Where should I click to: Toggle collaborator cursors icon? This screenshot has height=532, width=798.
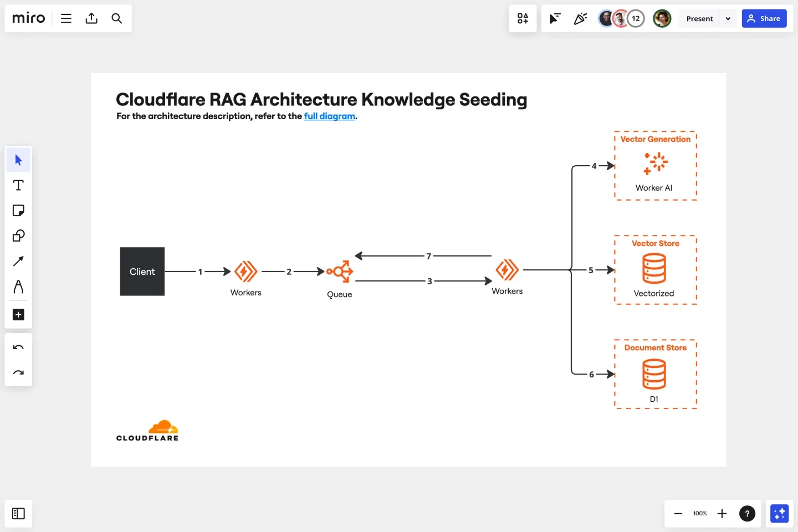tap(555, 18)
